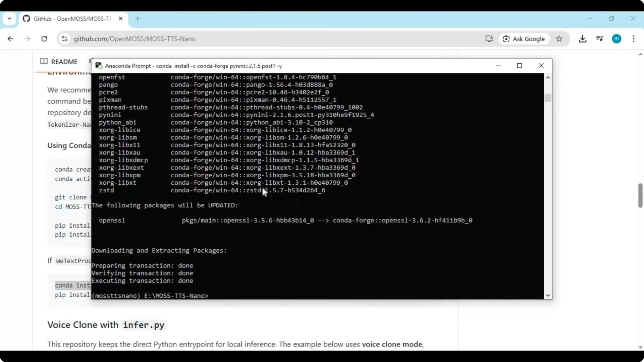644x362 pixels.
Task: Click the Ask Google button
Action: coord(524,39)
